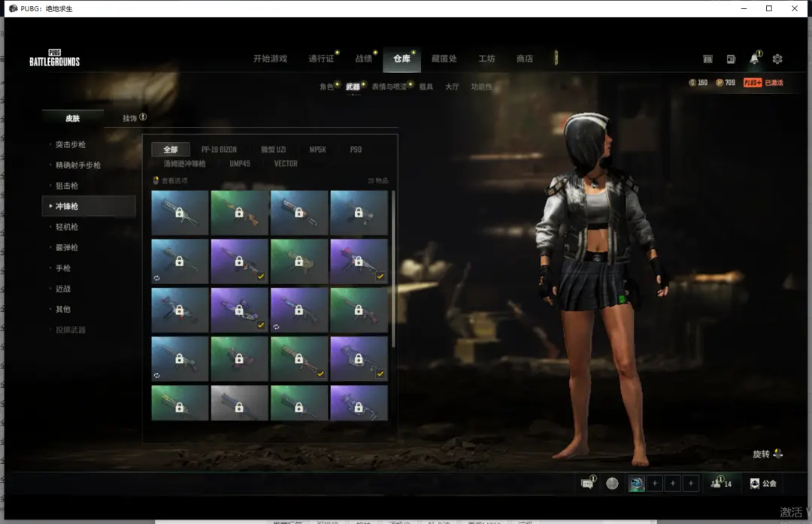The height and width of the screenshot is (524, 812).
Task: Open the 公会 guild button
Action: pyautogui.click(x=763, y=483)
